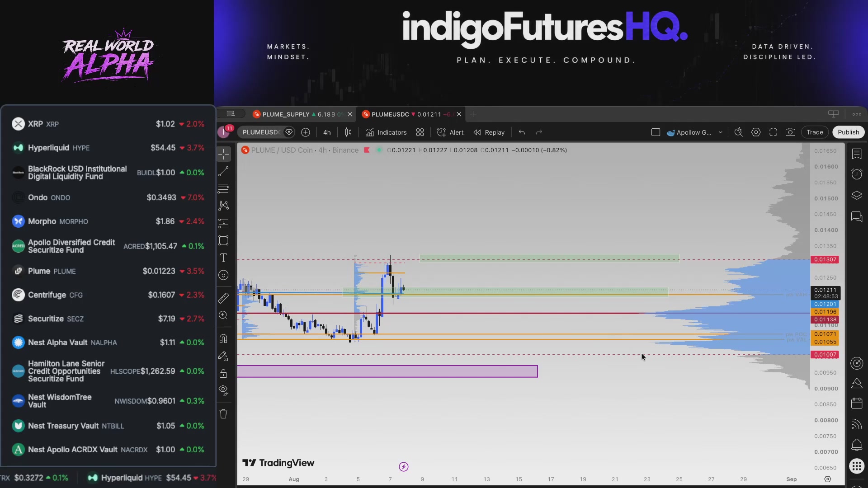Screen dimensions: 868x488
Task: Expand the Apollow G... layout dropdown
Action: point(721,132)
